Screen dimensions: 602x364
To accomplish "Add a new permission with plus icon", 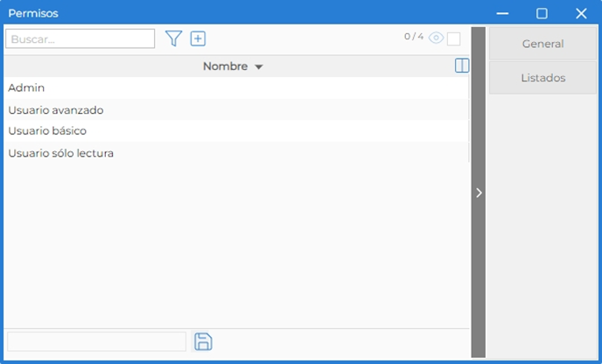I will [198, 38].
